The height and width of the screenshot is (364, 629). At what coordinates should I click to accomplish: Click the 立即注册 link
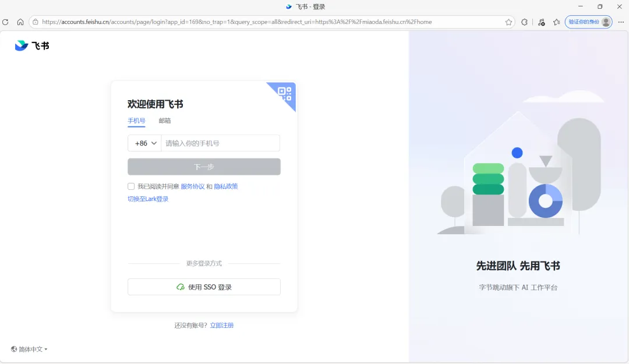pyautogui.click(x=222, y=326)
